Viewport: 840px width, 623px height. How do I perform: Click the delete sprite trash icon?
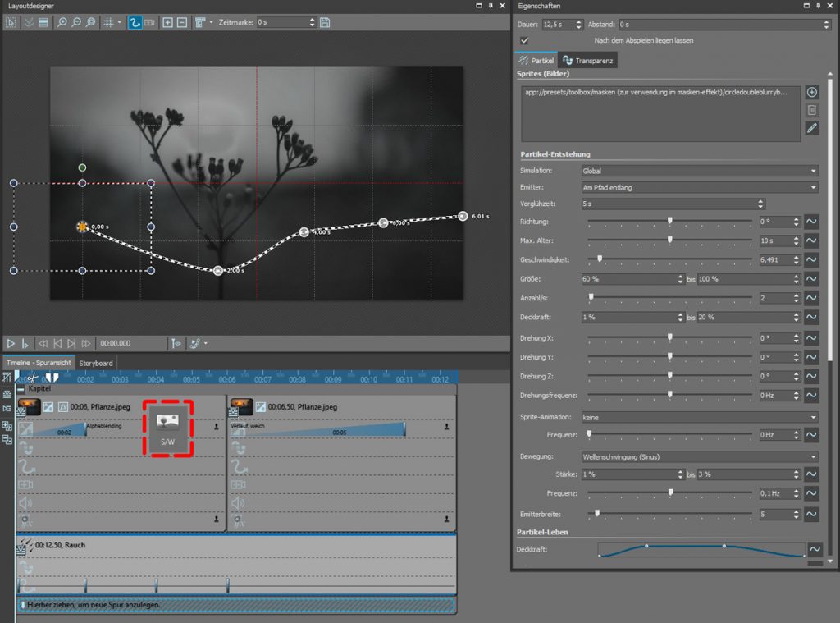coord(812,110)
